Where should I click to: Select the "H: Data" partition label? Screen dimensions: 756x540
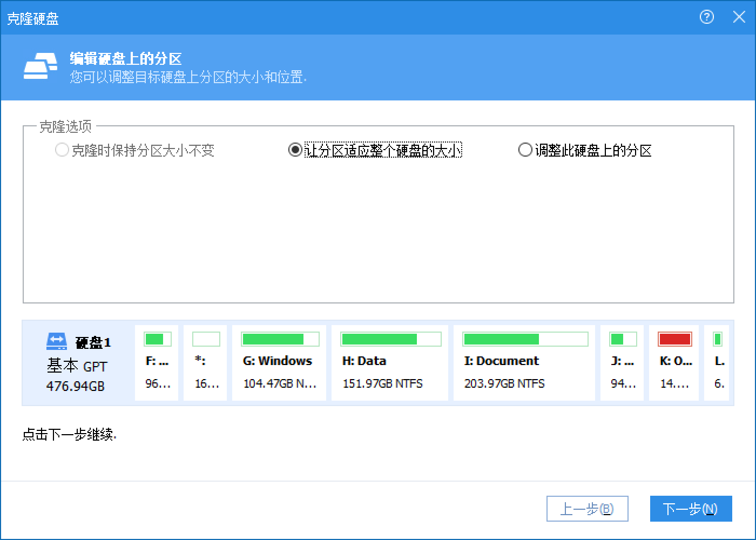pos(364,361)
